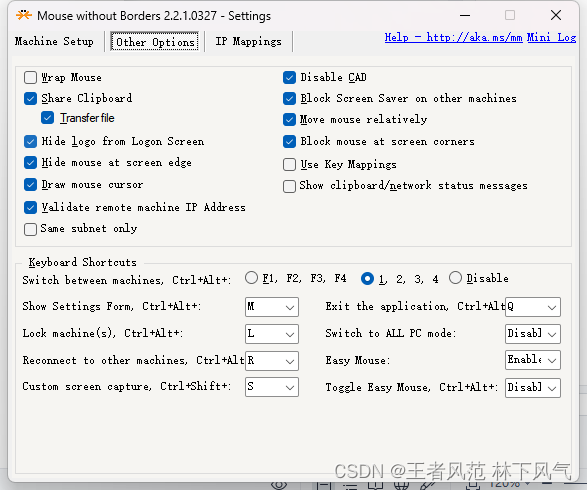Click the Mini Log link
The width and height of the screenshot is (587, 490).
pos(551,37)
